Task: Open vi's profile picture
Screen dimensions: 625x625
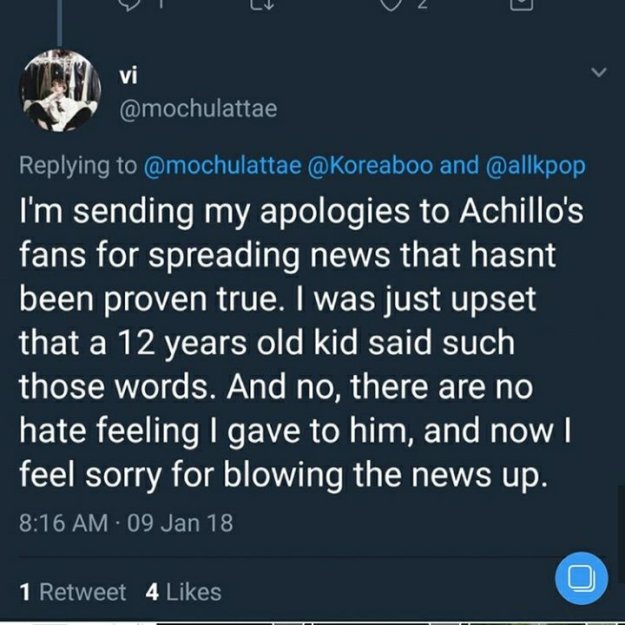Action: pyautogui.click(x=61, y=91)
